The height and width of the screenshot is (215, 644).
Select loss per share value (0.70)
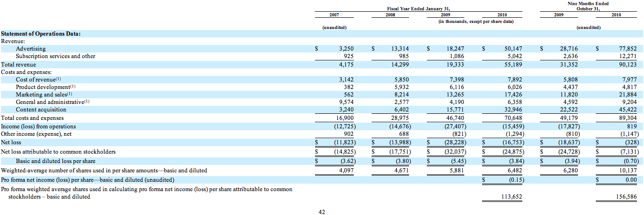[629, 161]
